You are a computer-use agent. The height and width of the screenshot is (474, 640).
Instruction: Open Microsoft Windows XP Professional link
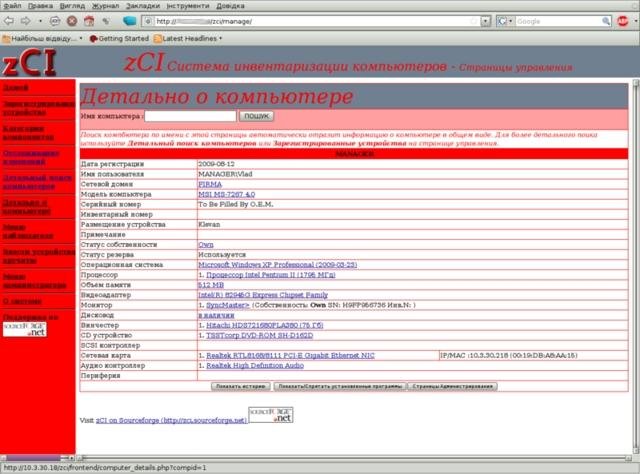278,265
